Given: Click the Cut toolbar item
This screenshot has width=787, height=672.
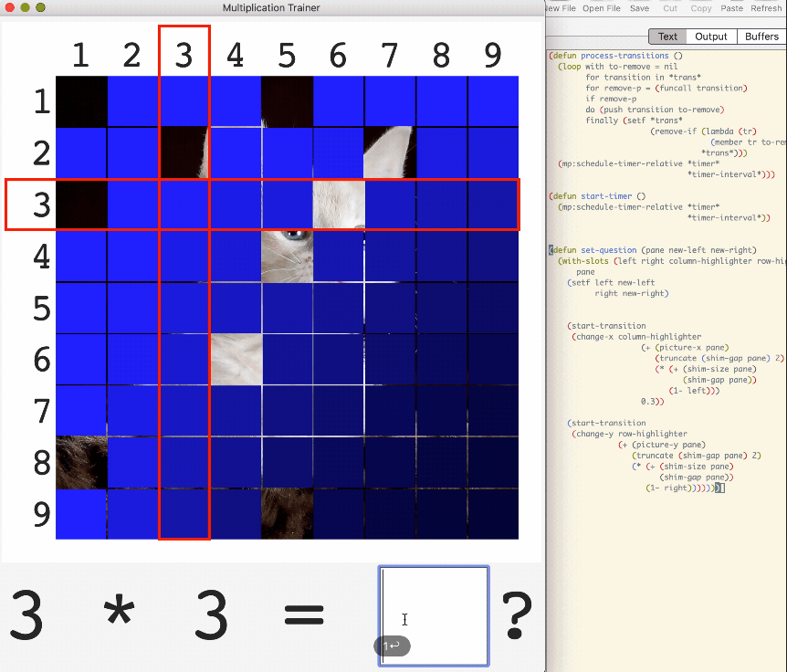Looking at the screenshot, I should 670,8.
